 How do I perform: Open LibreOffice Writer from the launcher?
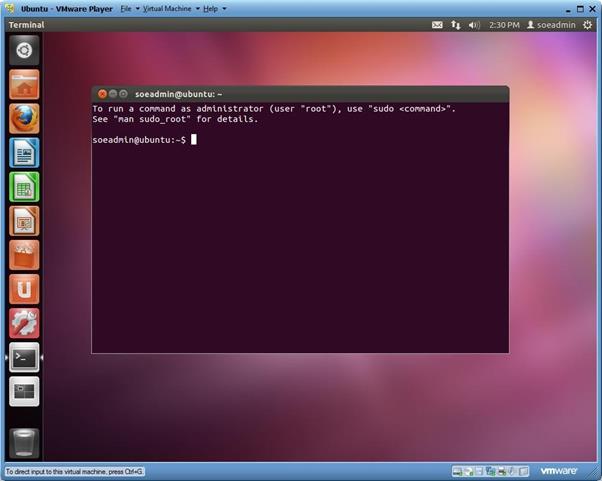(x=24, y=152)
